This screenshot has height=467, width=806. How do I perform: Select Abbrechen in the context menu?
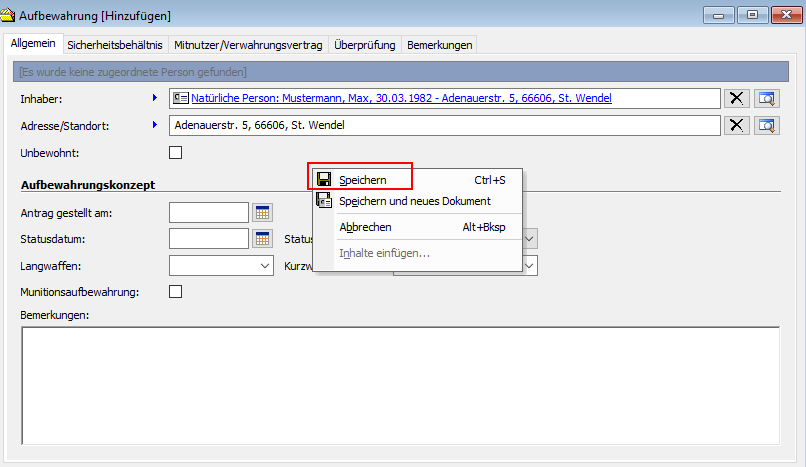(x=365, y=227)
